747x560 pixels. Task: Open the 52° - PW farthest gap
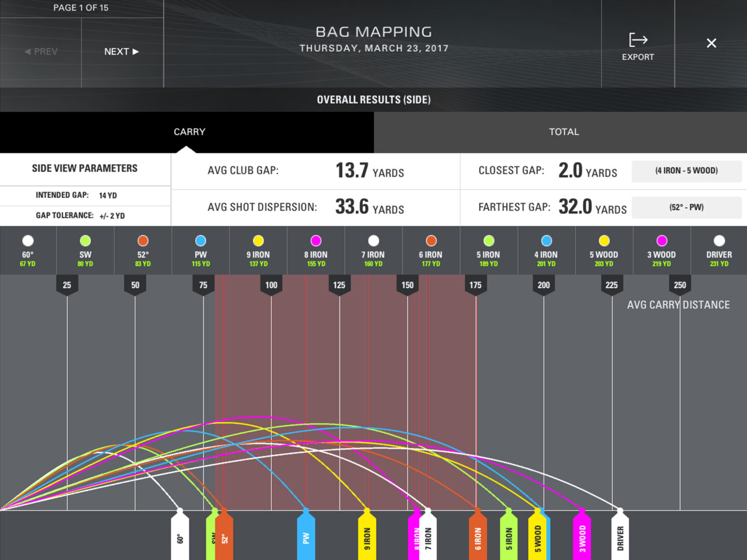point(686,207)
